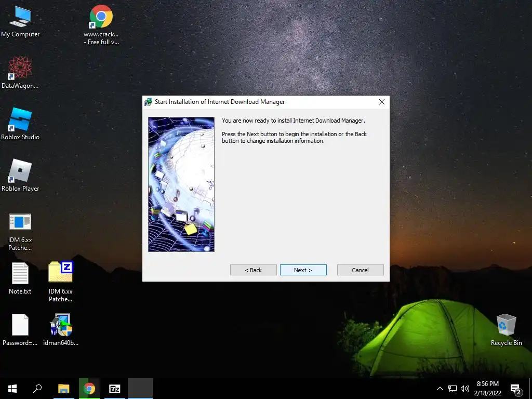Image resolution: width=532 pixels, height=399 pixels.
Task: Select the Password file on desktop
Action: 20,329
